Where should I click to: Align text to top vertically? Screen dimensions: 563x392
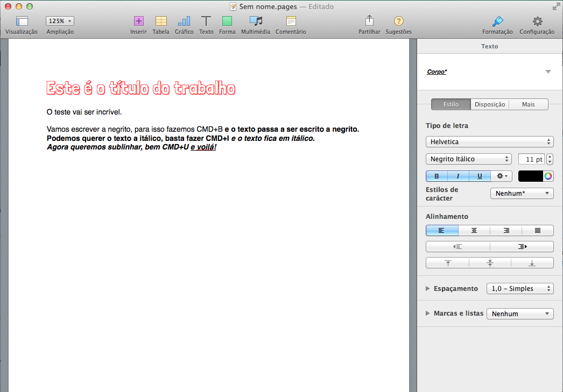tap(447, 263)
